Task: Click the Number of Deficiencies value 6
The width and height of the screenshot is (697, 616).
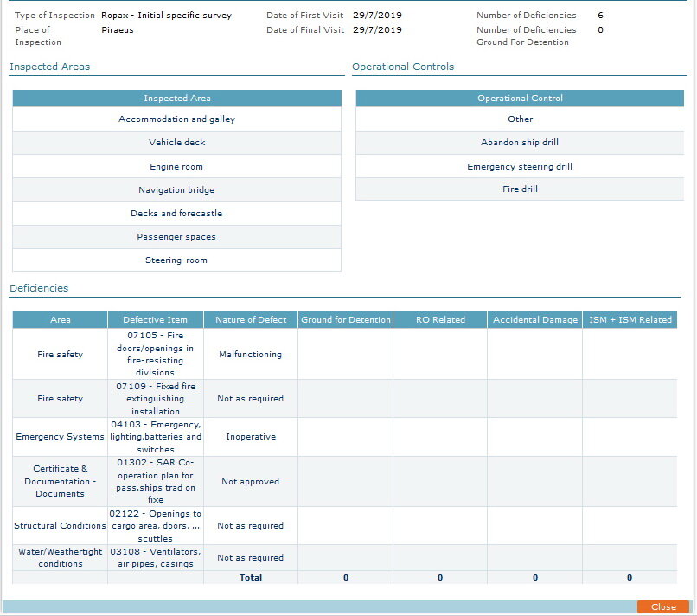Action: pos(600,15)
